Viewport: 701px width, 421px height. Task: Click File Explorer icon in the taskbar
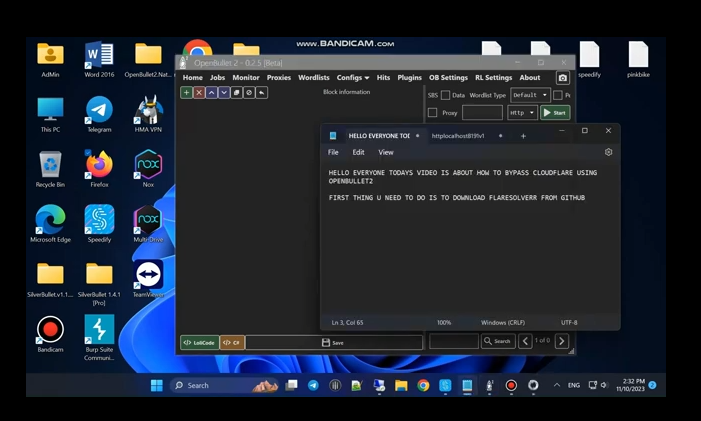coord(401,385)
